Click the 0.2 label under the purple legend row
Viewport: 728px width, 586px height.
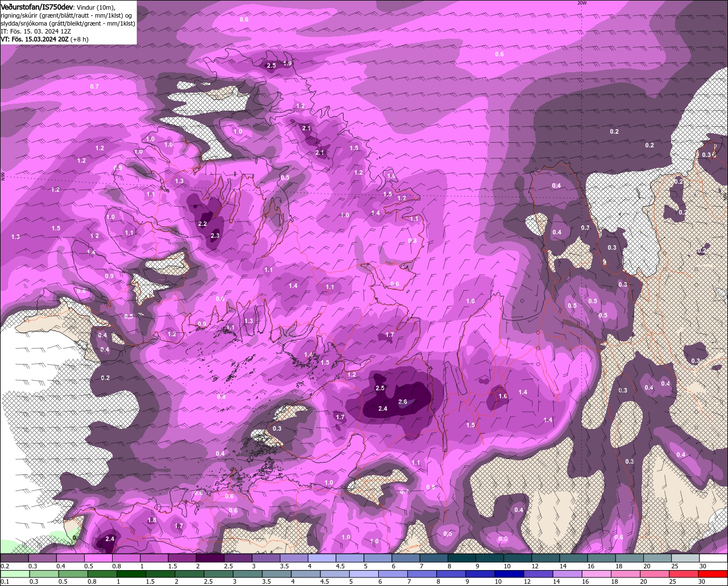tap(5, 566)
